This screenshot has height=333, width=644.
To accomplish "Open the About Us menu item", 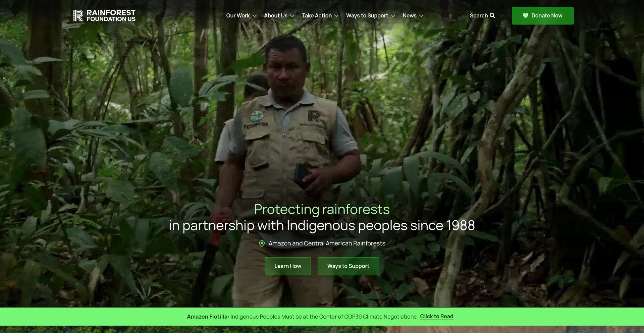I will (276, 15).
